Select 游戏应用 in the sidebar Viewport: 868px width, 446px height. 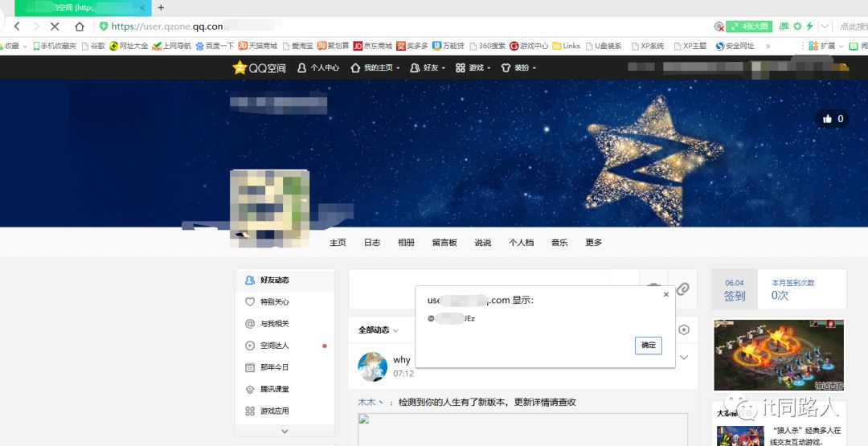point(285,411)
